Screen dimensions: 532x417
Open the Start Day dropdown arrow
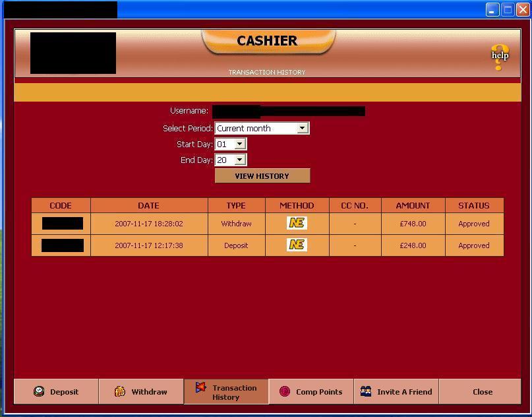[239, 144]
